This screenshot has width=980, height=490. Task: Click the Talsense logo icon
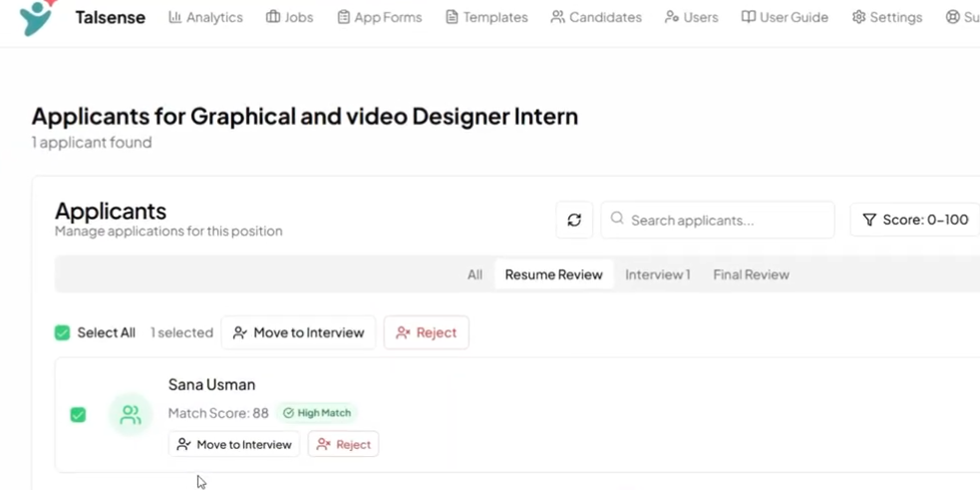tap(37, 17)
